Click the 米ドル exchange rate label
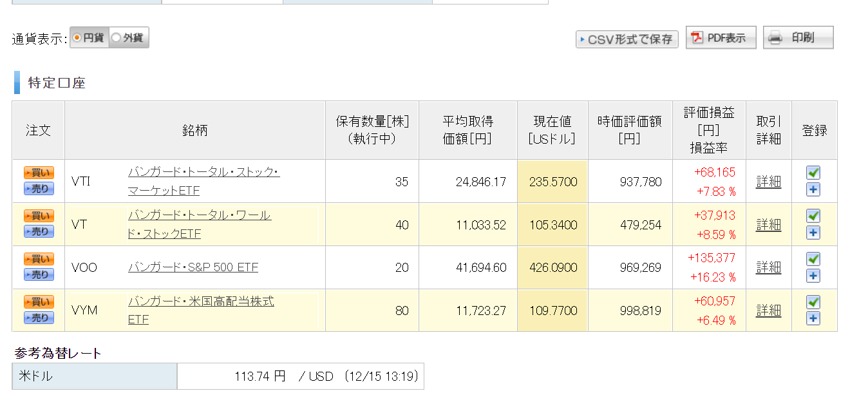 point(35,376)
